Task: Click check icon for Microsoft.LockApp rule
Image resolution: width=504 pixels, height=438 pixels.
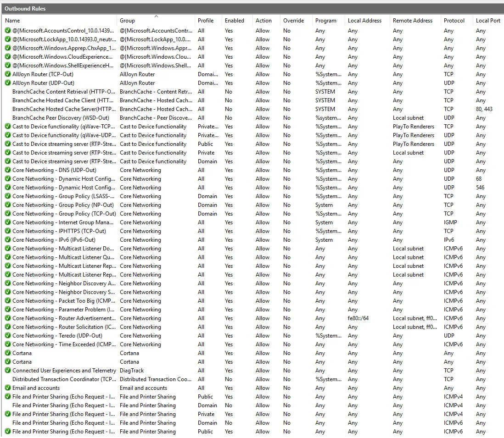Action: click(8, 39)
